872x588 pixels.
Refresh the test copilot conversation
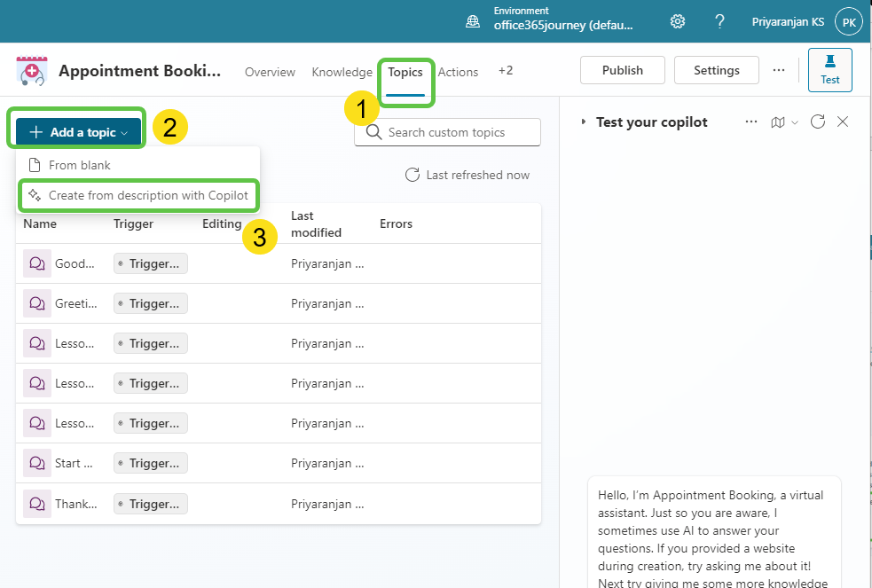click(x=818, y=122)
